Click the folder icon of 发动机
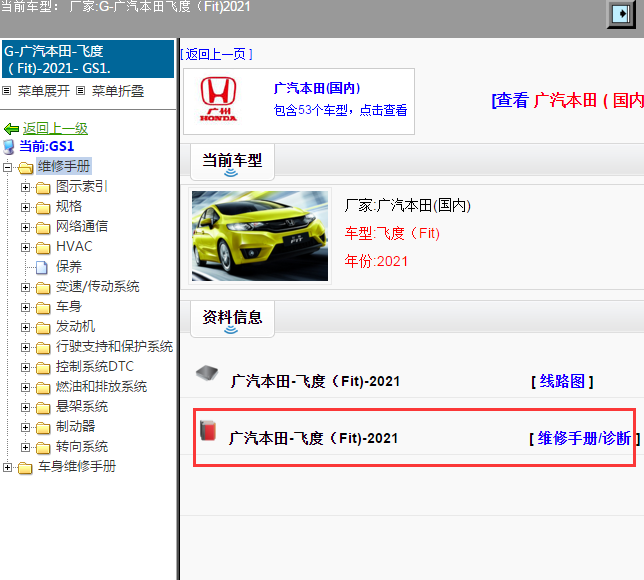The width and height of the screenshot is (644, 580). pos(43,328)
